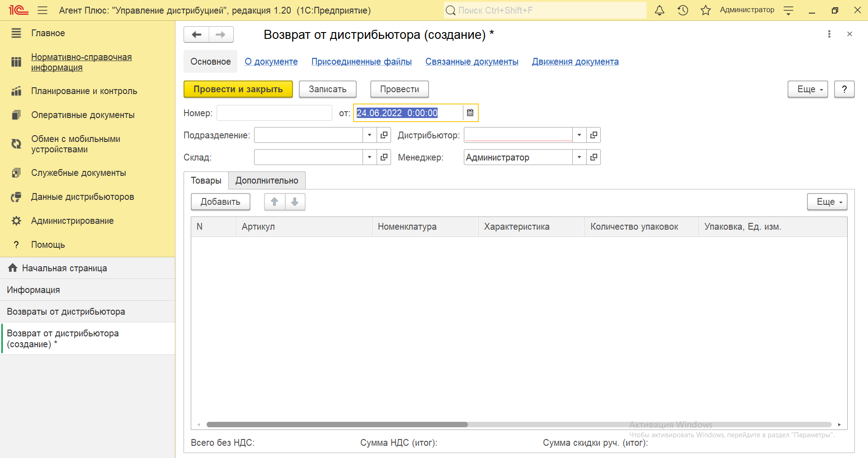868x458 pixels.
Task: Click the search field Поиск Ctrl+Shift+F
Action: [x=545, y=10]
